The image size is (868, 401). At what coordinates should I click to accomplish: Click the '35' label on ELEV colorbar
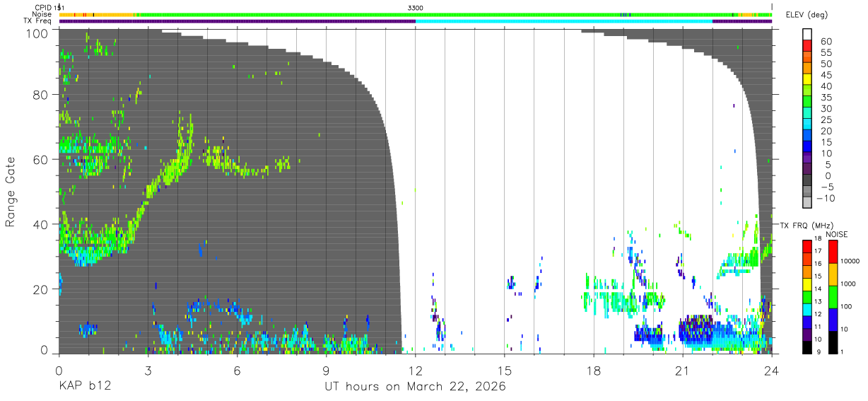click(826, 97)
